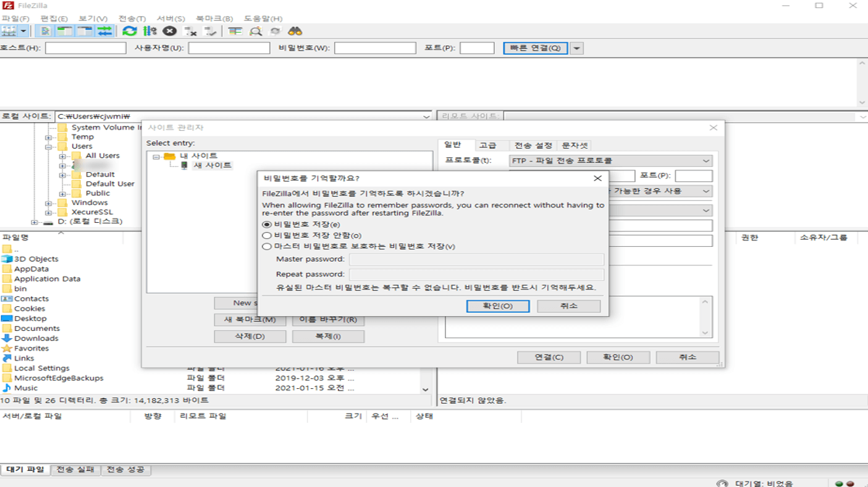Collapse the Users folder tree node
Viewport: 868px width, 487px height.
click(x=48, y=146)
